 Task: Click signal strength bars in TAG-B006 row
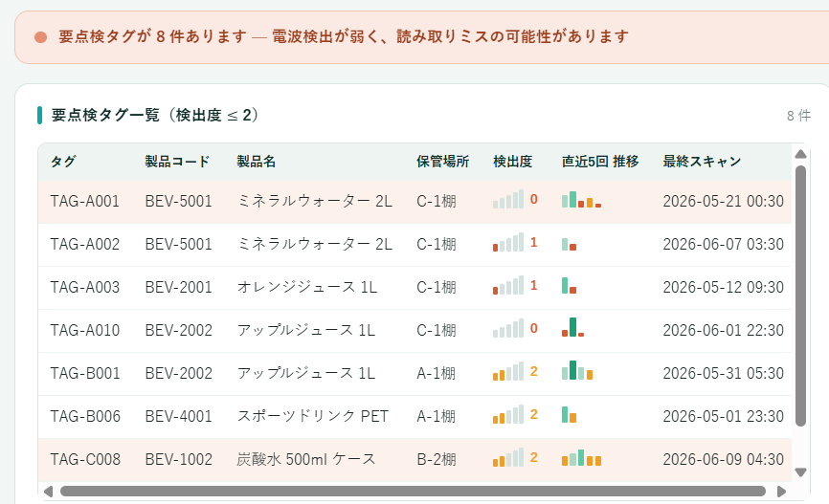(508, 414)
